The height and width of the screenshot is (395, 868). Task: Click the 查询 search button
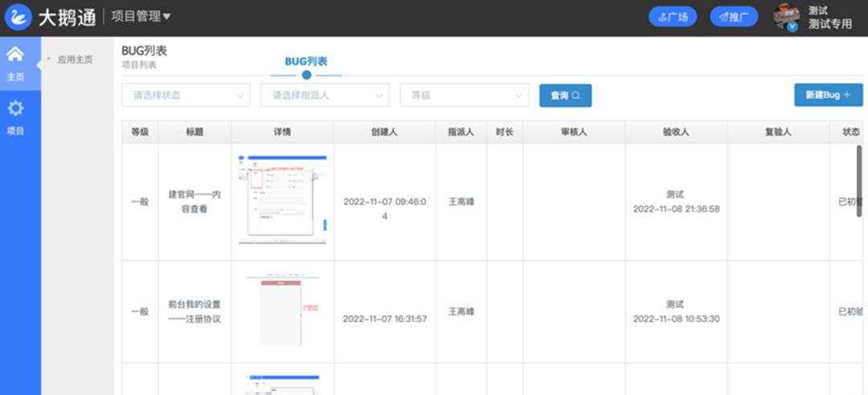tap(565, 96)
